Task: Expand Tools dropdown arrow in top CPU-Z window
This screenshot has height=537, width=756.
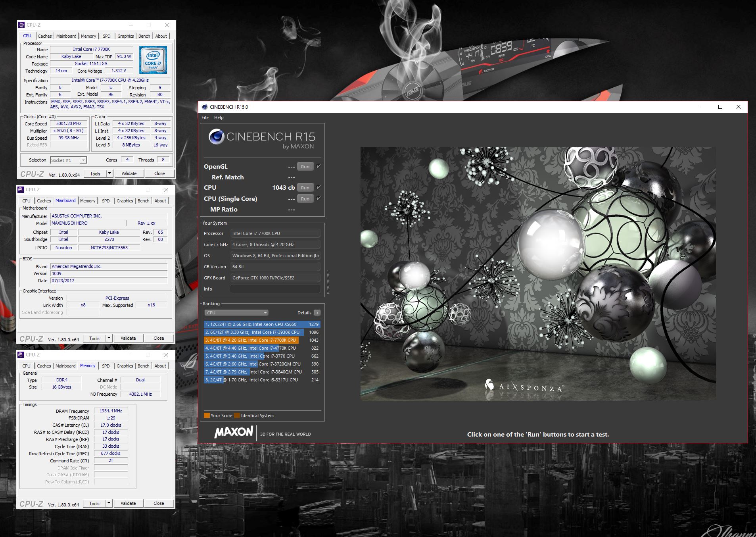Action: click(109, 173)
